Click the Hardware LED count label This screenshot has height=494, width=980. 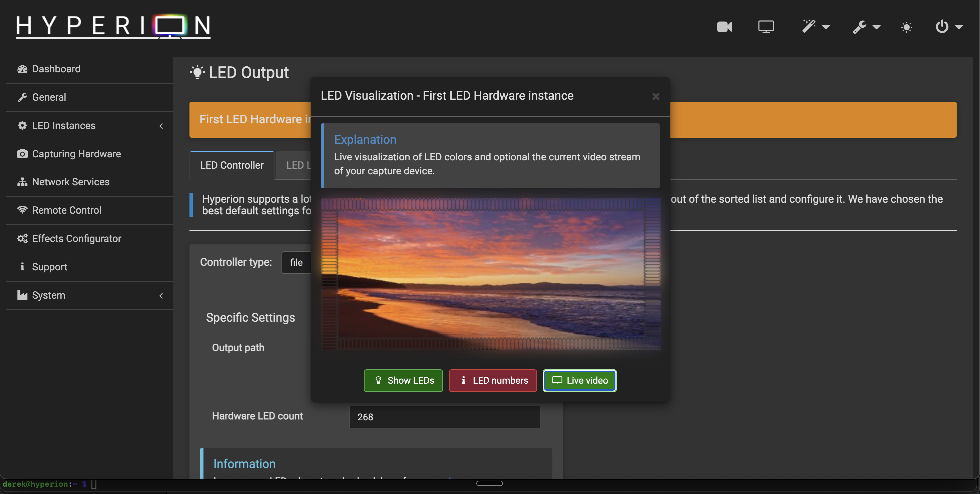(x=258, y=416)
